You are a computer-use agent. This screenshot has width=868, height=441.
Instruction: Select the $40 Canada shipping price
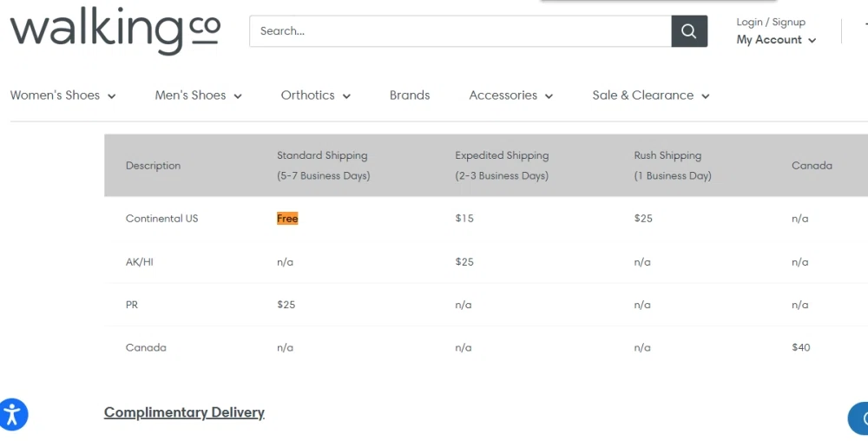[x=800, y=347]
